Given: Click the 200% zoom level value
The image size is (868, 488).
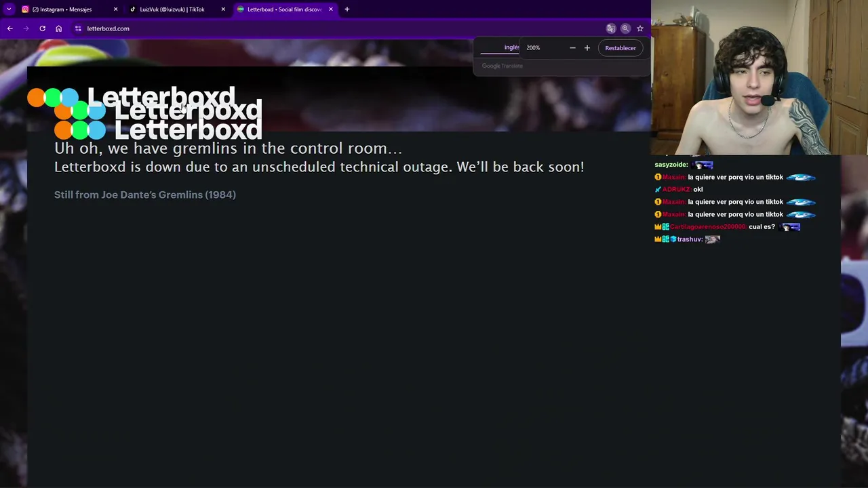Looking at the screenshot, I should (x=533, y=48).
